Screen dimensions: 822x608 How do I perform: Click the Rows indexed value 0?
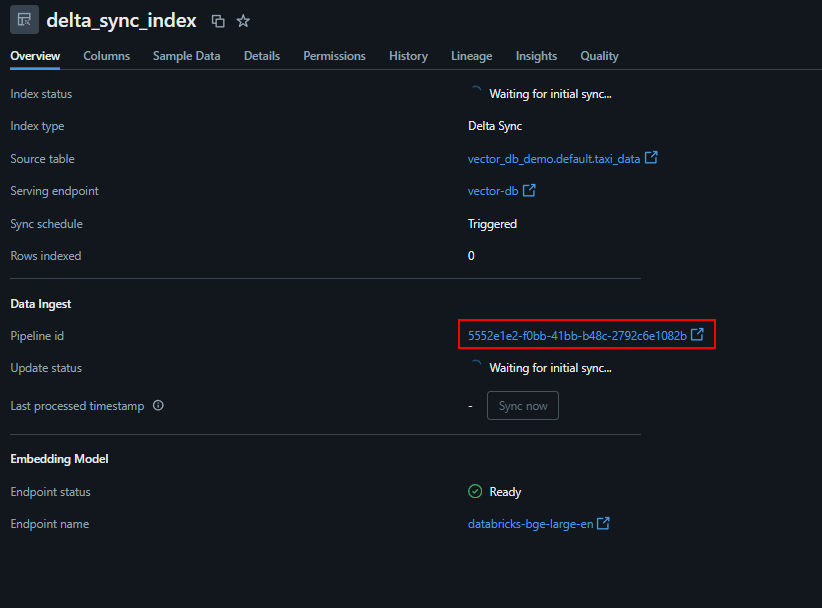(471, 256)
